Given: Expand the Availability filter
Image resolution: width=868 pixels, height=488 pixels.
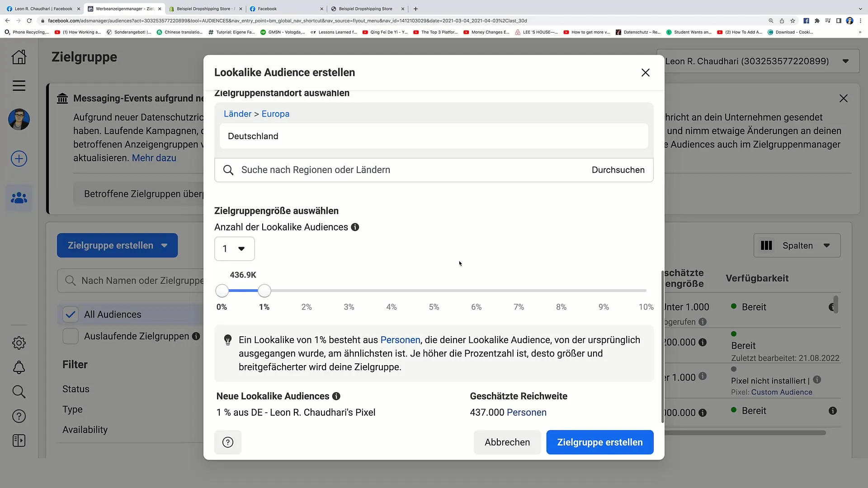Looking at the screenshot, I should coord(85,430).
